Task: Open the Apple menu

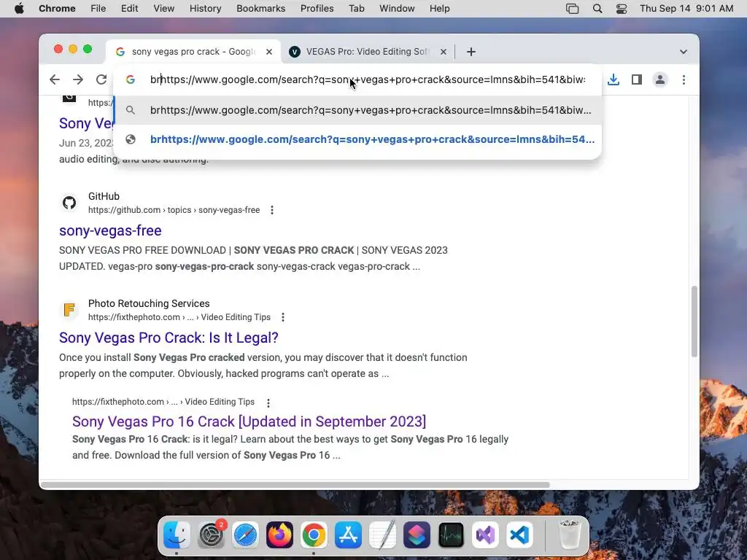Action: (19, 9)
